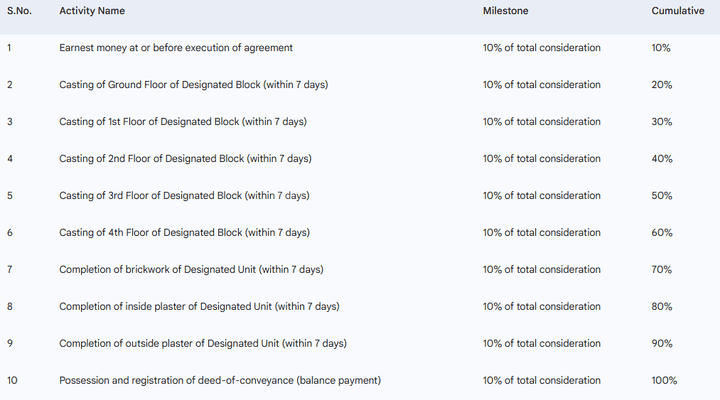The image size is (720, 400).
Task: Click Completion of outside plaster activity
Action: (x=203, y=344)
